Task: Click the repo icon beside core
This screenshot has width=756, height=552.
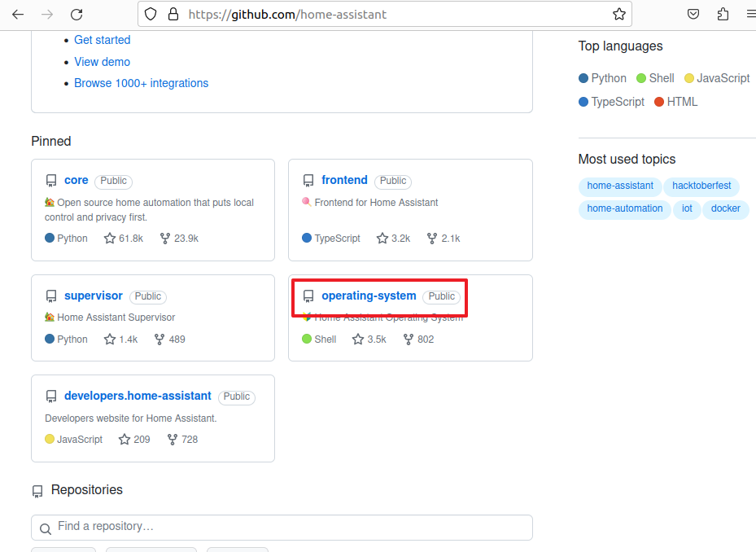Action: pos(51,181)
